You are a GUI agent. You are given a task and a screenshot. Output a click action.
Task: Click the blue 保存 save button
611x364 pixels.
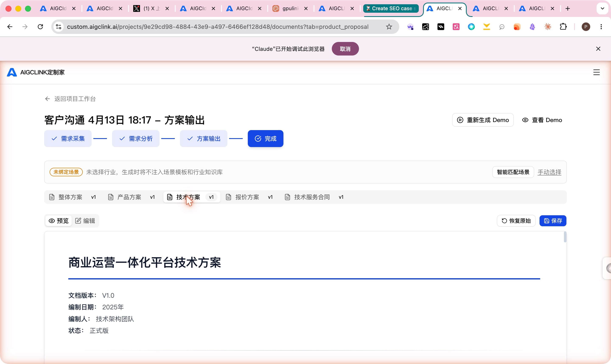[x=553, y=221]
